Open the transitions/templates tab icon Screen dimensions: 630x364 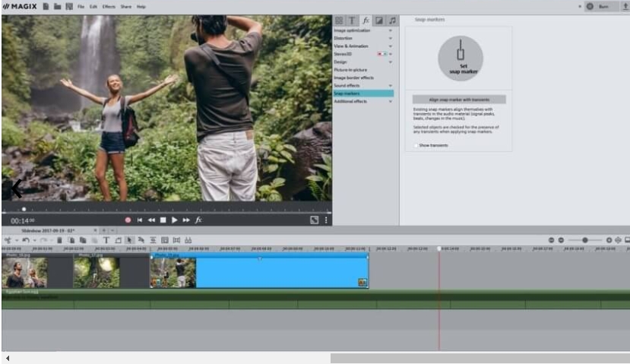(x=379, y=20)
